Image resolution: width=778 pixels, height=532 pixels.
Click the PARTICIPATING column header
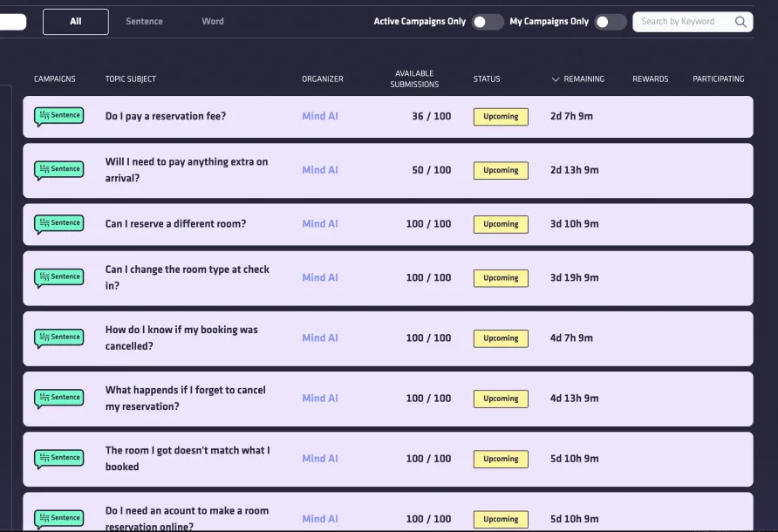(718, 78)
